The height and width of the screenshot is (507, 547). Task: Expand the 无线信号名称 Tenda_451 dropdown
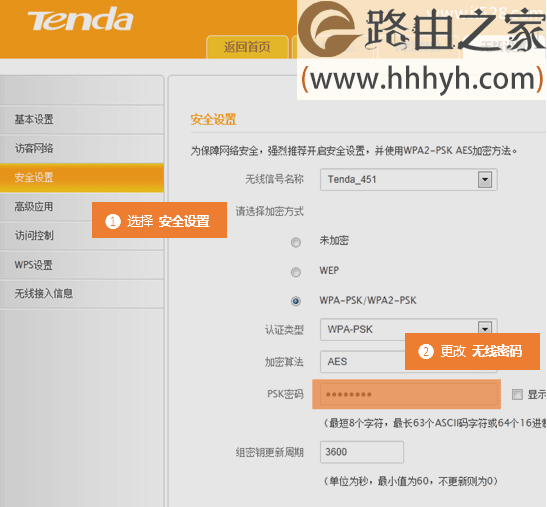pyautogui.click(x=409, y=180)
